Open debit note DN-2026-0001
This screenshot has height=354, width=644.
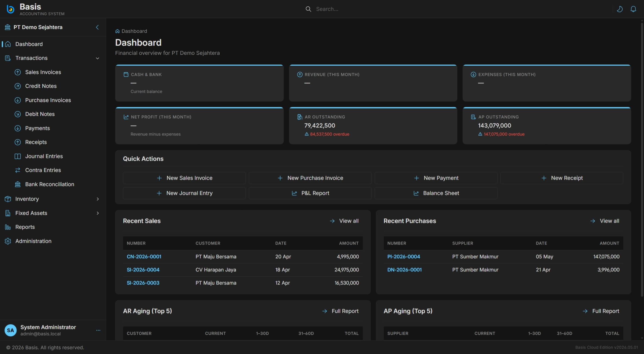click(x=404, y=270)
